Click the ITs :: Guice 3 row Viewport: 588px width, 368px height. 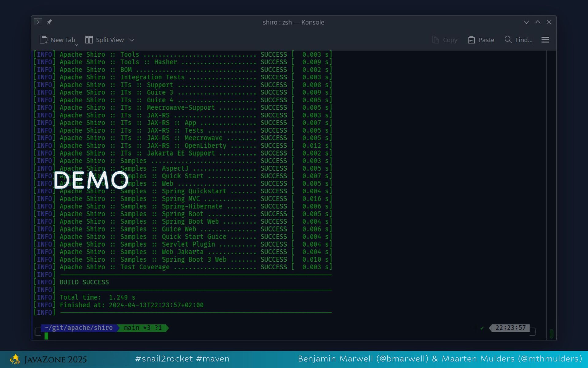click(x=183, y=92)
